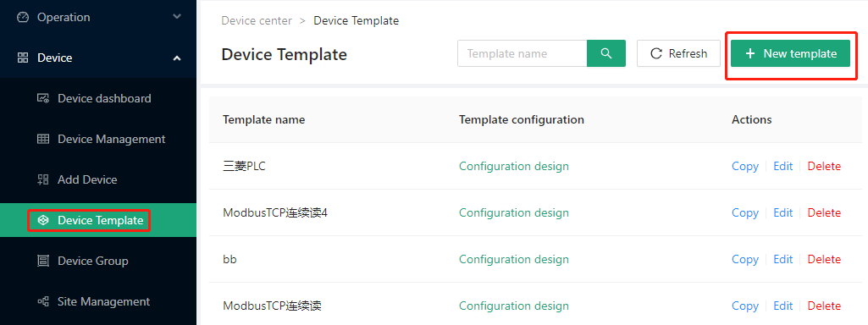Image resolution: width=868 pixels, height=325 pixels.
Task: Click the Add Device icon
Action: pyautogui.click(x=43, y=179)
